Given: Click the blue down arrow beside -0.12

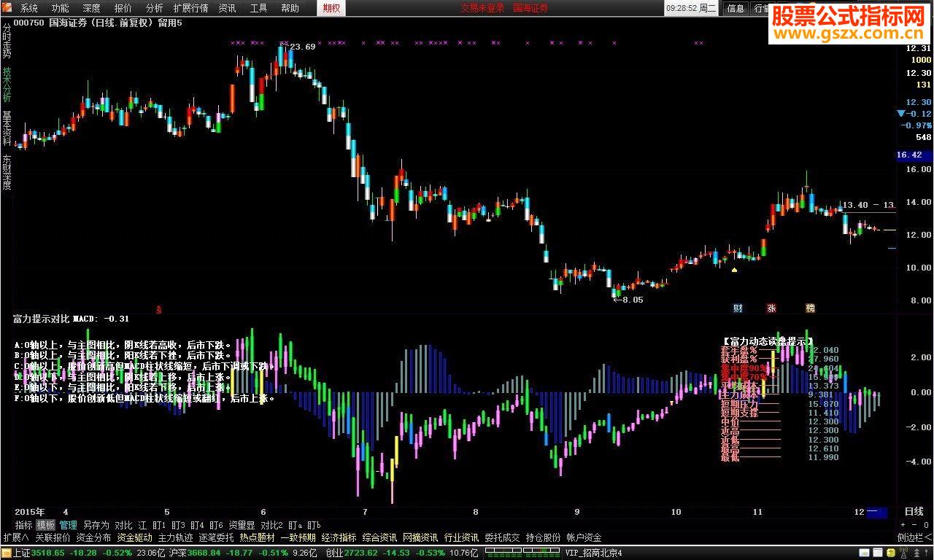Looking at the screenshot, I should click(x=902, y=114).
